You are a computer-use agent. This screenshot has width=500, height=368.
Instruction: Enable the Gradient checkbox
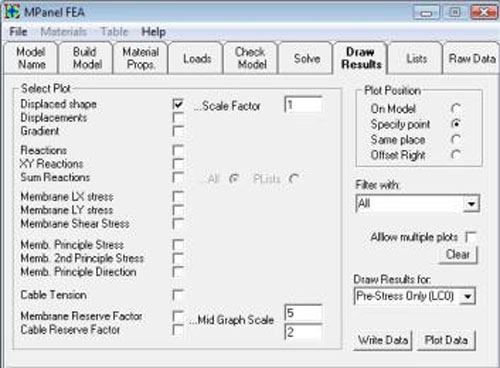(x=178, y=131)
